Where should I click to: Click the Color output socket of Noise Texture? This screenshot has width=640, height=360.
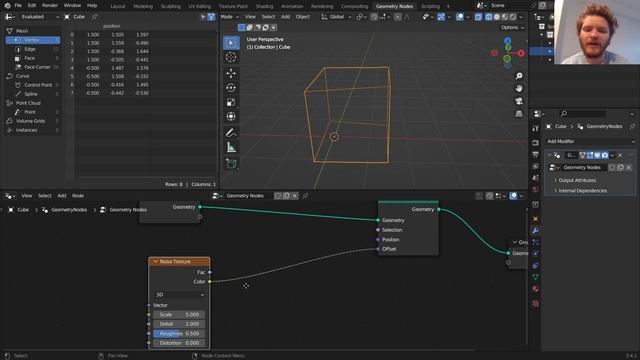tap(210, 282)
